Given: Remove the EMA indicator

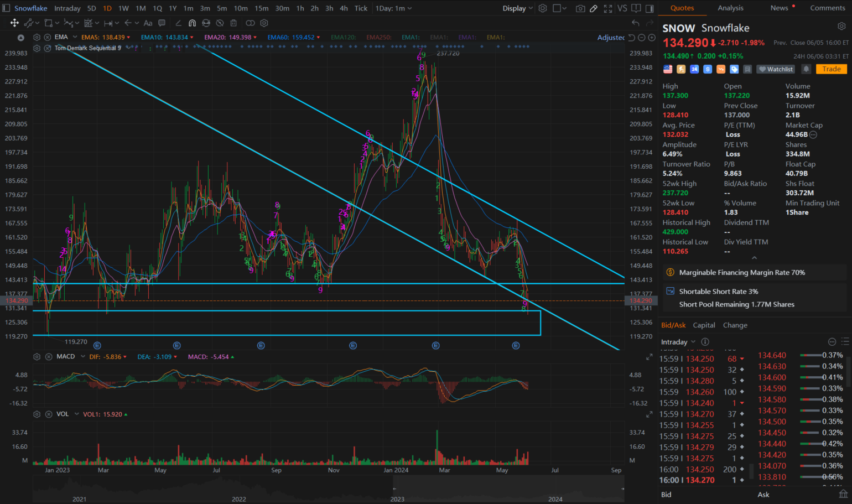Looking at the screenshot, I should coord(48,37).
